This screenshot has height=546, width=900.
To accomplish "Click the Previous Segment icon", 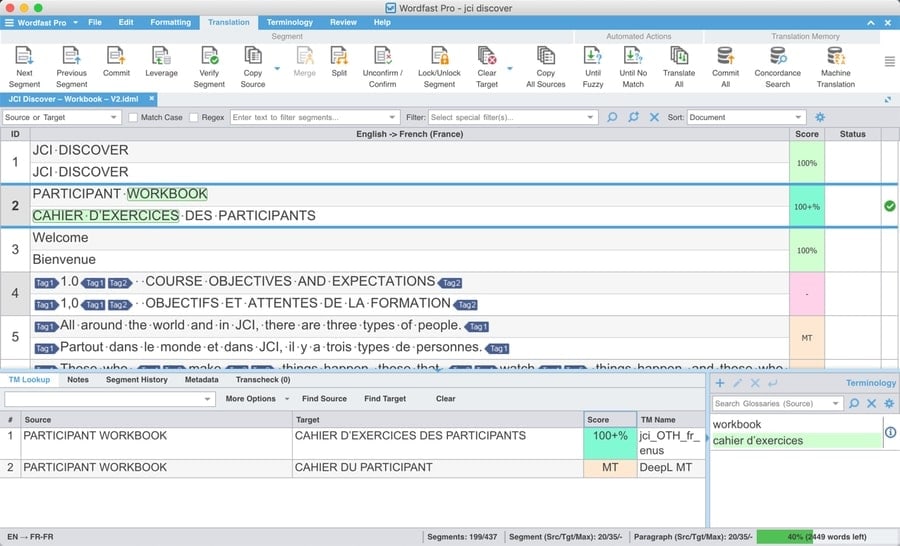I will pos(71,56).
